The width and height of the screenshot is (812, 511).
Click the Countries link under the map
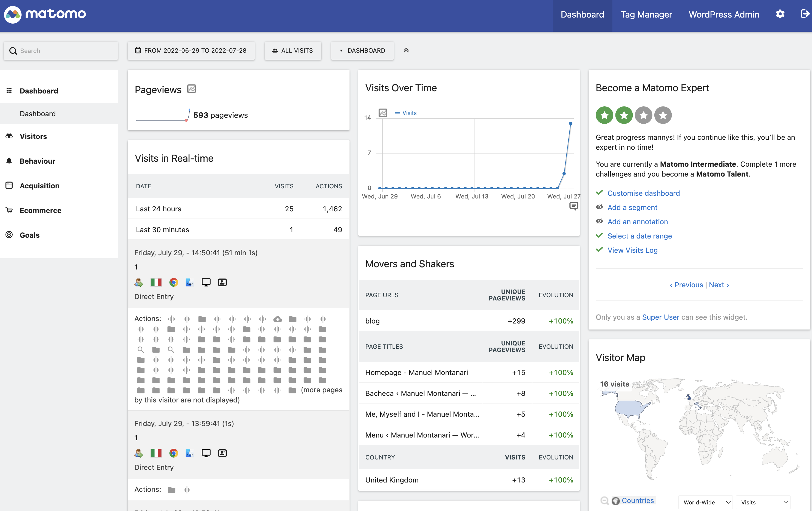point(638,501)
